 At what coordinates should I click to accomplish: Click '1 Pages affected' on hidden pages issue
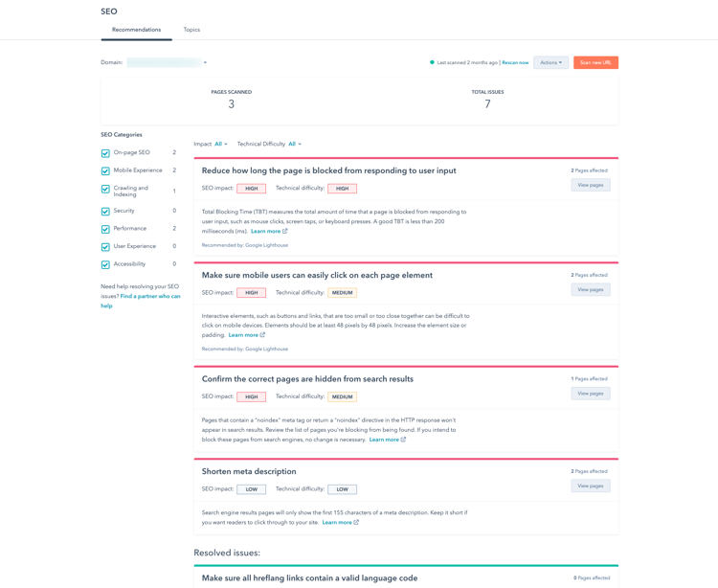tap(590, 379)
